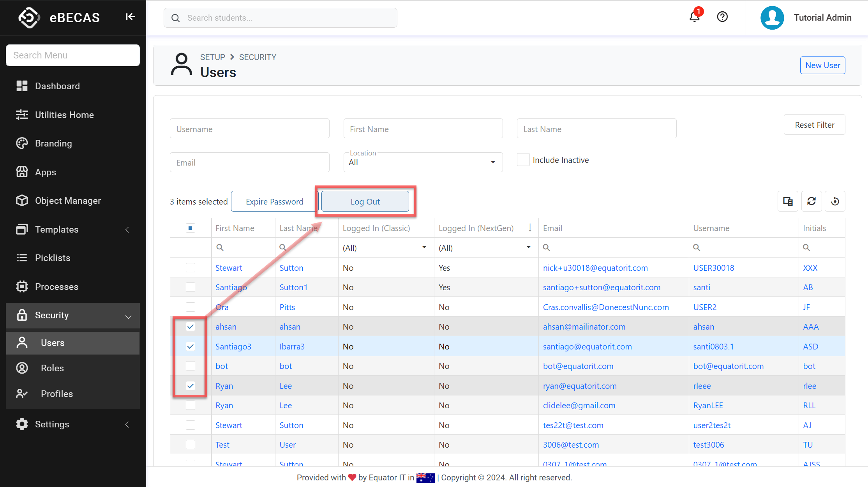Image resolution: width=868 pixels, height=487 pixels.
Task: Click the New User button
Action: coord(822,65)
